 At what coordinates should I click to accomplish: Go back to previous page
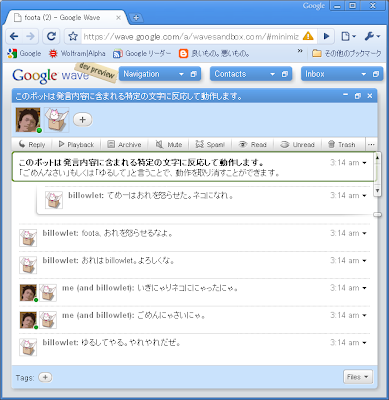[x=14, y=36]
